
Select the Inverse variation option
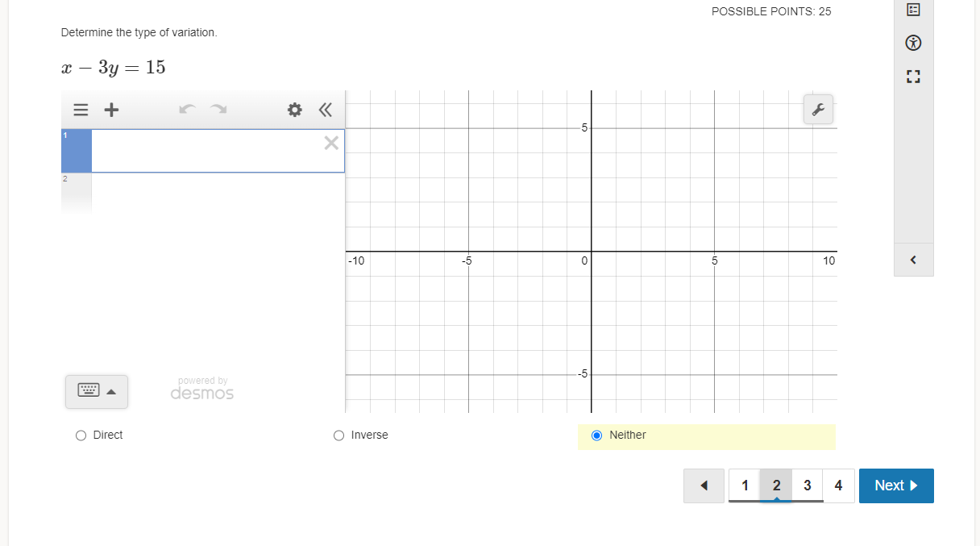coord(338,435)
